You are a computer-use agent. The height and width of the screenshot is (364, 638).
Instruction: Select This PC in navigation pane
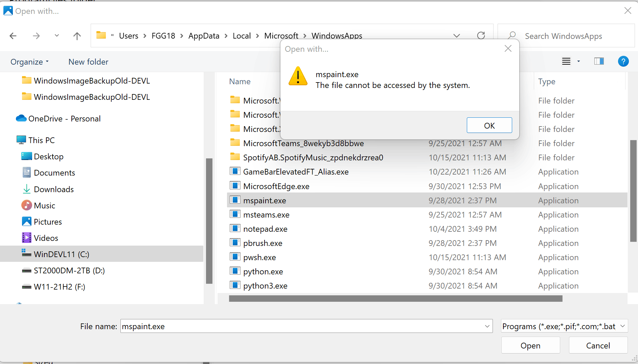36,140
